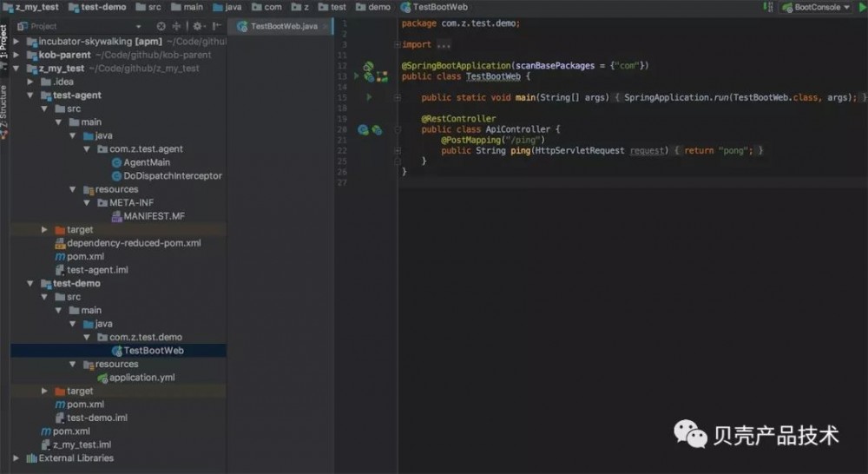Open the Project view mode dropdown arrow

[138, 27]
